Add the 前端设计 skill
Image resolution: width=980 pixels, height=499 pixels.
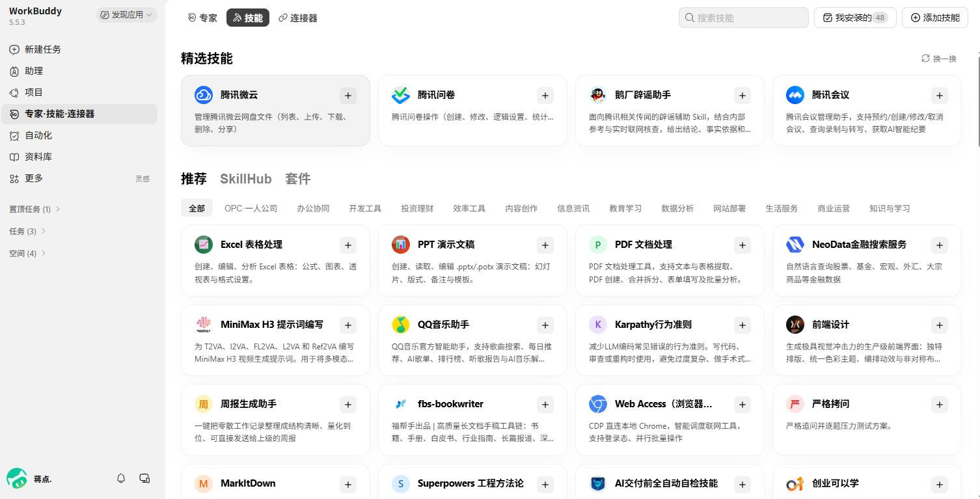tap(940, 325)
